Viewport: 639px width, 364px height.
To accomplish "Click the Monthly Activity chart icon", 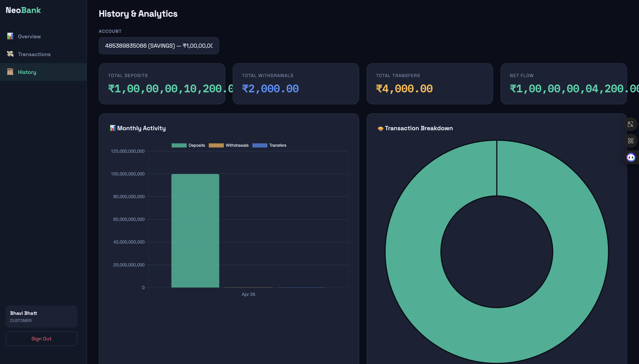I will (x=113, y=128).
